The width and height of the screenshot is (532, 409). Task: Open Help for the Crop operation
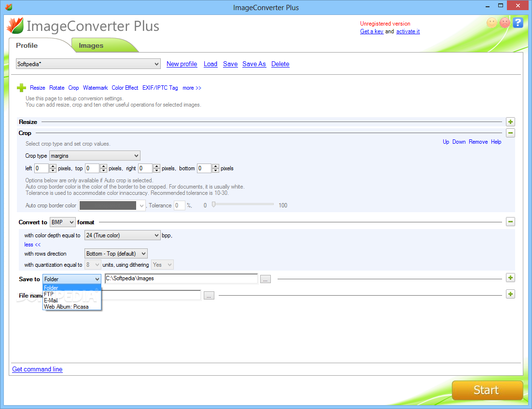click(496, 142)
